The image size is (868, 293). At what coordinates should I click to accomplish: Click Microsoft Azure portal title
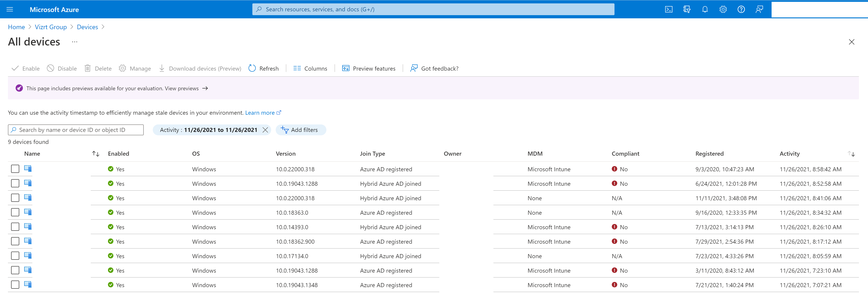(x=54, y=10)
